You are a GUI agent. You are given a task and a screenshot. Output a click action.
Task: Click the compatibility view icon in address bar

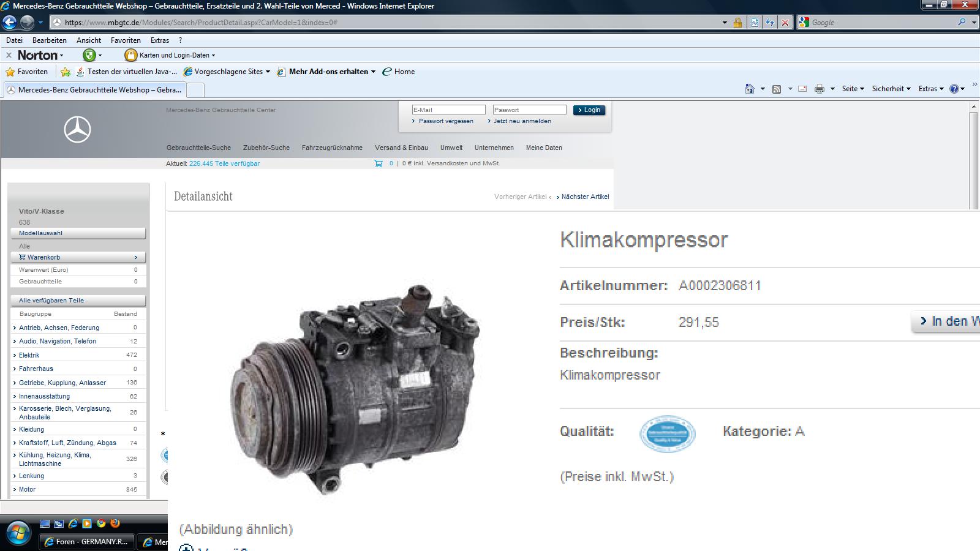click(x=755, y=23)
